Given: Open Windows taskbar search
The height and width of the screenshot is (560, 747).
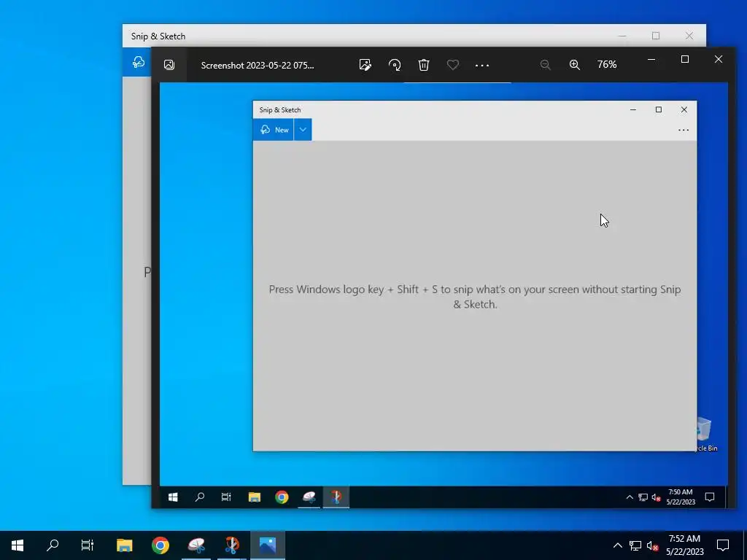Looking at the screenshot, I should click(x=53, y=545).
